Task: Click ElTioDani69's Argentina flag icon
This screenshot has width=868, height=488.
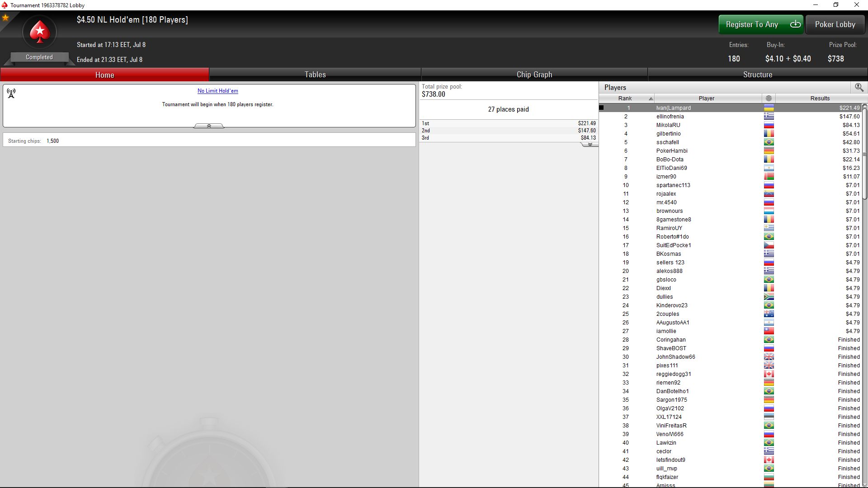Action: pos(769,168)
